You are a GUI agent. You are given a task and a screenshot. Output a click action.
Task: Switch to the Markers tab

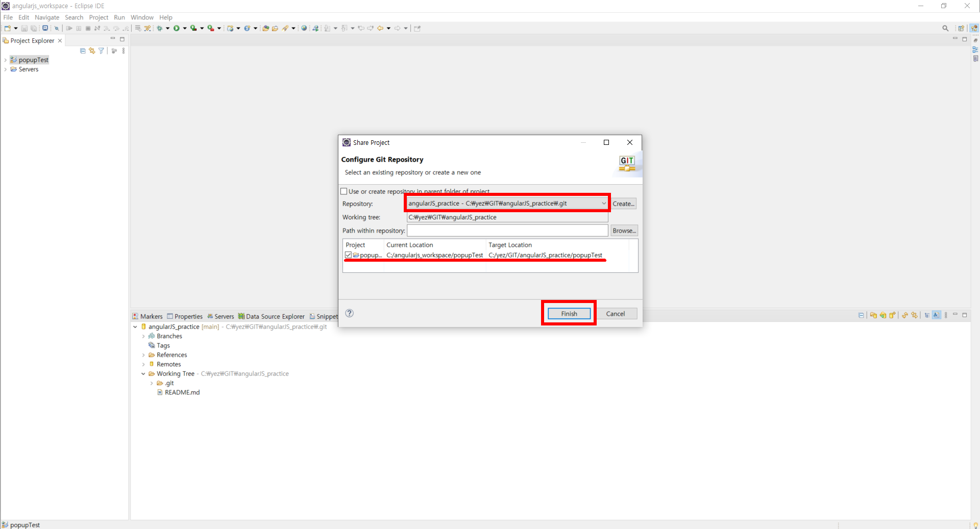click(x=148, y=316)
